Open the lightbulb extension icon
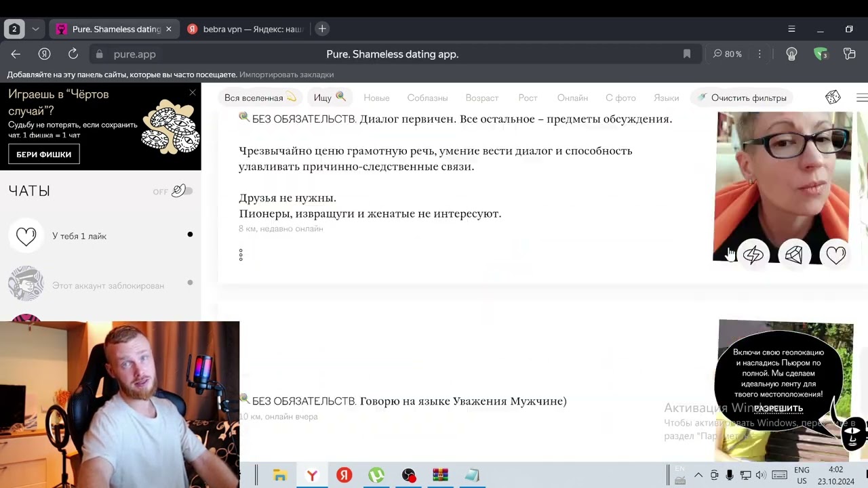Screen dimensions: 868x488 coord(791,54)
